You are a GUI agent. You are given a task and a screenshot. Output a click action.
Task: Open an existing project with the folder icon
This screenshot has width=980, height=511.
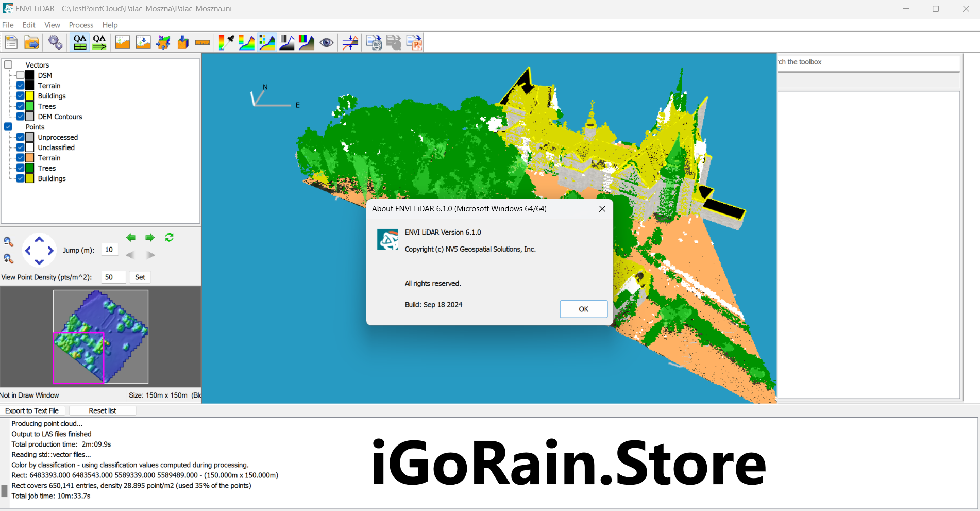(31, 42)
